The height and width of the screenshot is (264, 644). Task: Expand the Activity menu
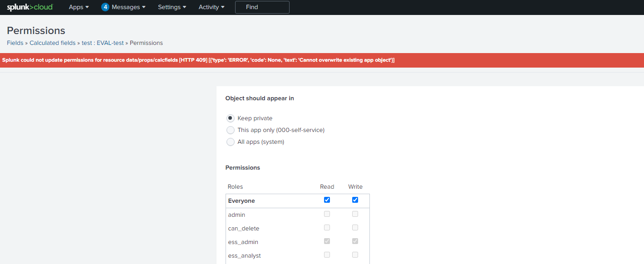[211, 7]
